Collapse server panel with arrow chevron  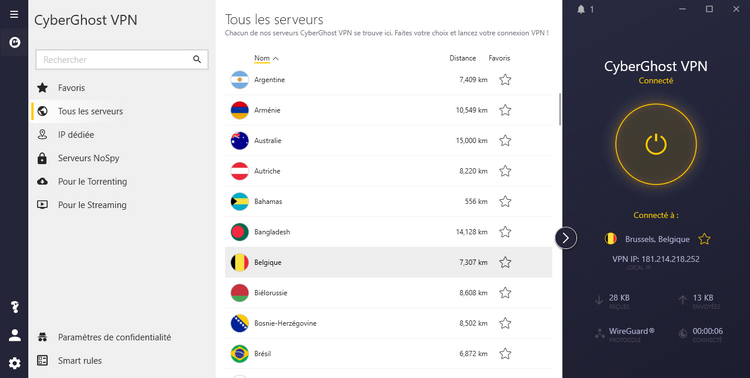click(x=566, y=238)
